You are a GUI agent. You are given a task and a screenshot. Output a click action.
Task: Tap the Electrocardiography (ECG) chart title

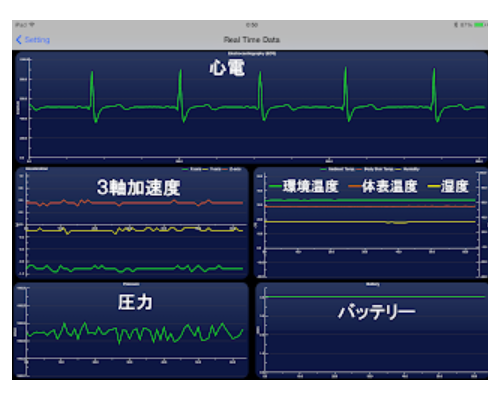click(252, 53)
